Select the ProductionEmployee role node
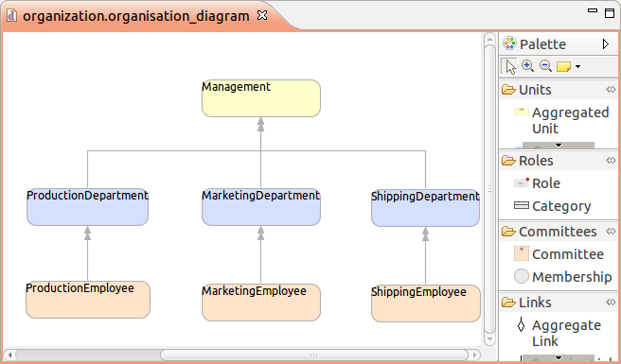 [88, 300]
